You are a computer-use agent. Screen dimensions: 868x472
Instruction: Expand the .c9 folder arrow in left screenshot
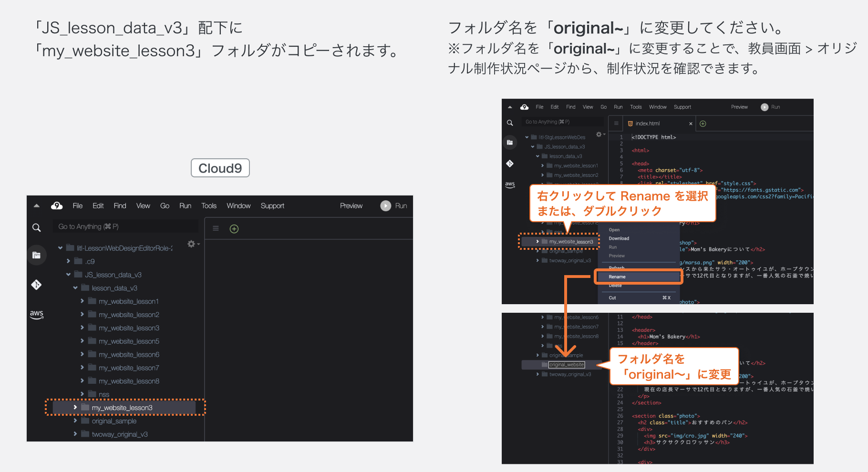[x=68, y=261]
